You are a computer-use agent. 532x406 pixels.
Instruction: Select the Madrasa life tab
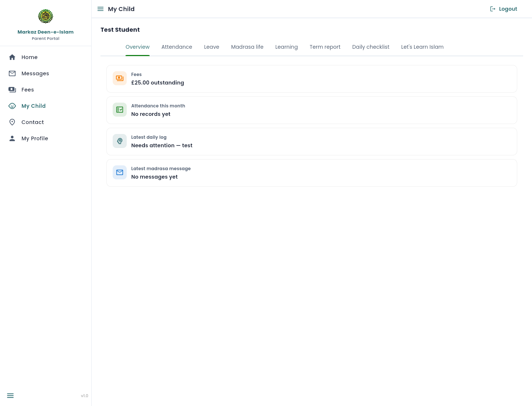tap(247, 47)
